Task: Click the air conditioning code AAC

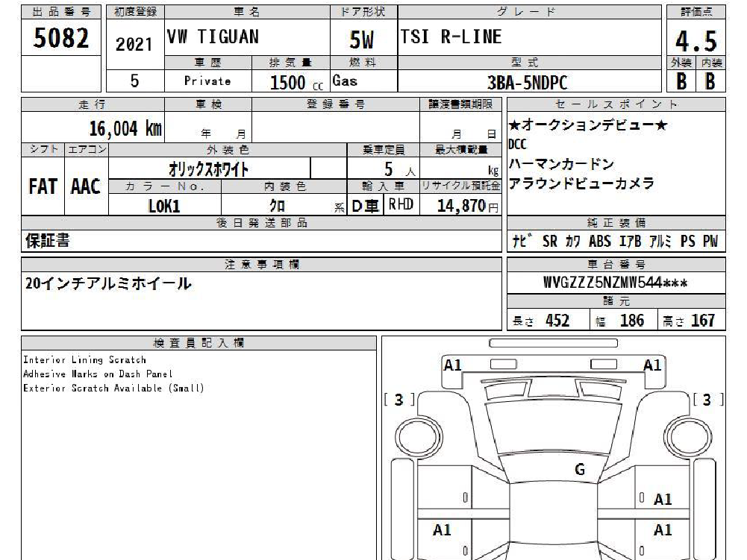Action: click(x=86, y=186)
